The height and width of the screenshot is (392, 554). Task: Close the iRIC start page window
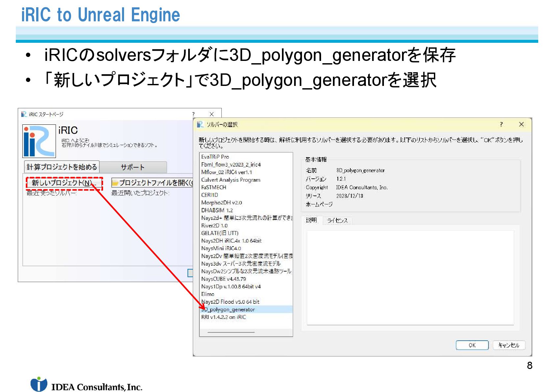212,114
